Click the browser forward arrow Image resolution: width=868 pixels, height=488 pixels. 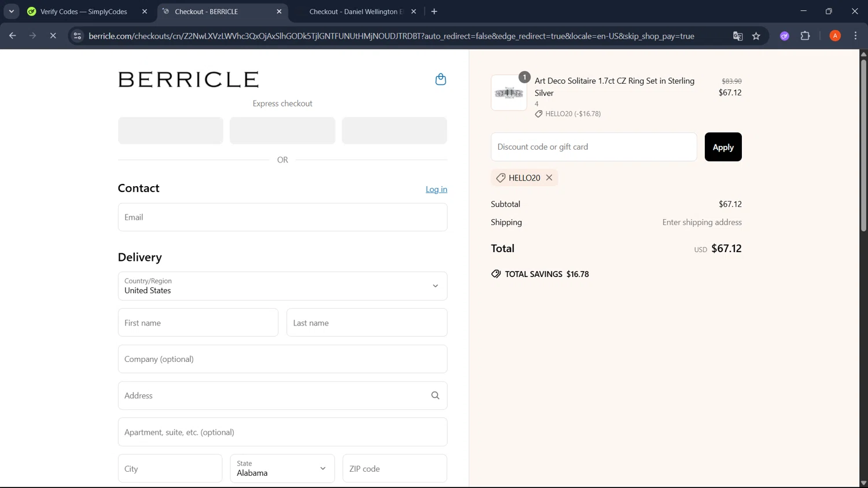tap(33, 36)
